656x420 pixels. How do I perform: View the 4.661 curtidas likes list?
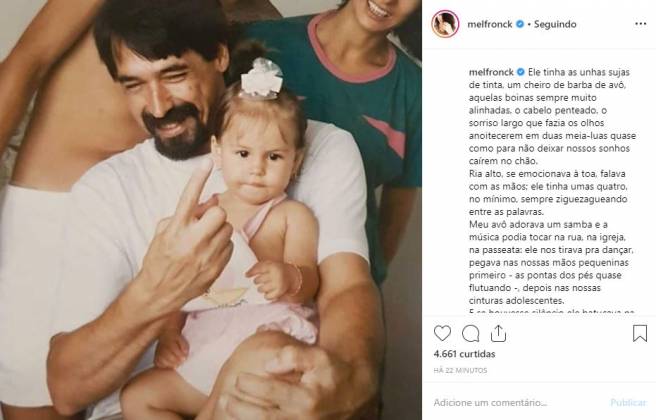(x=464, y=354)
